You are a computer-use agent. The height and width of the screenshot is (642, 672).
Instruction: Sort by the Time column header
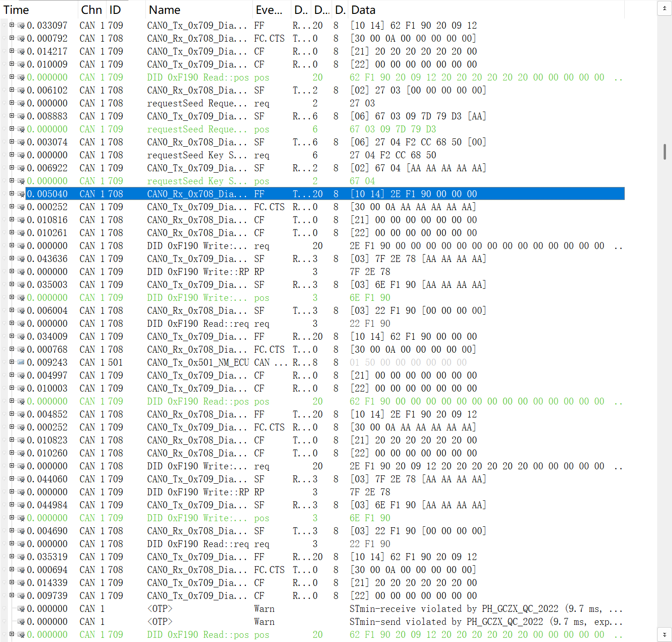point(16,10)
